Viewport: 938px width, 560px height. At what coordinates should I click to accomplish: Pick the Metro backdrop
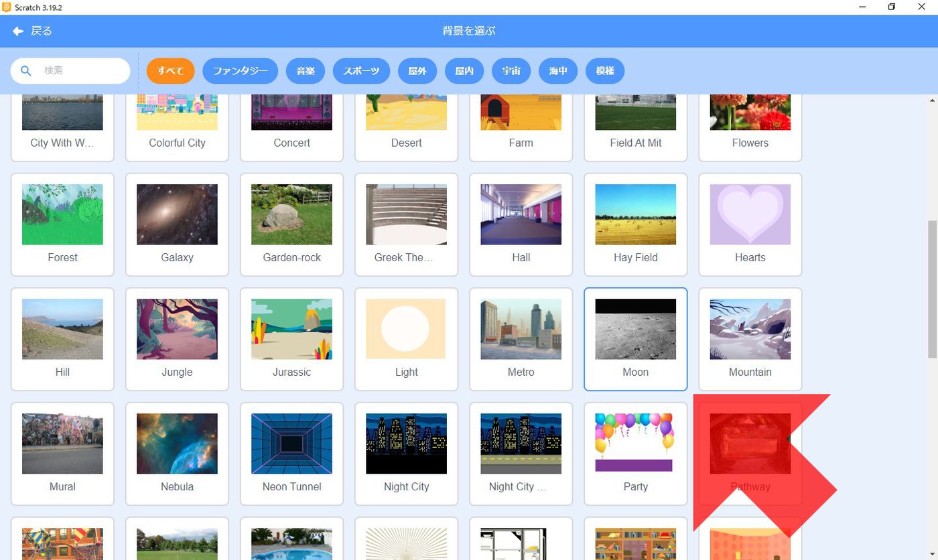(521, 339)
